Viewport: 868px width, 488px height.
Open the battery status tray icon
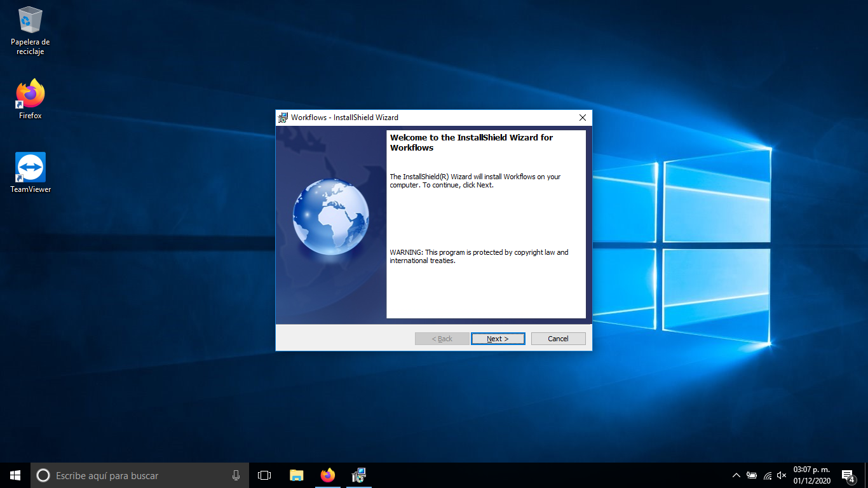(x=752, y=475)
